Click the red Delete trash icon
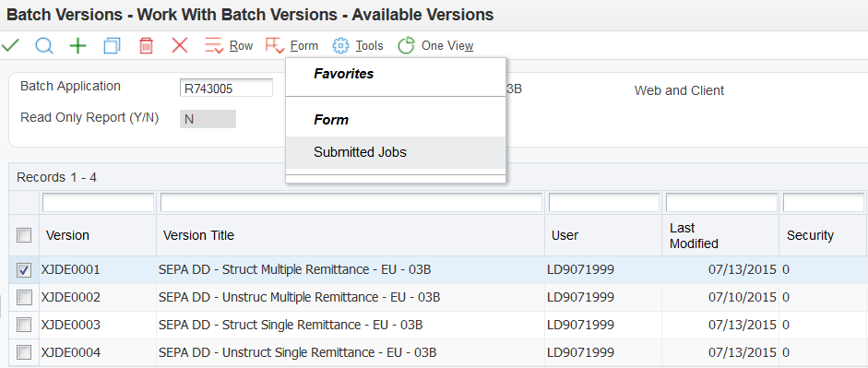Viewport: 868px width, 368px height. pyautogui.click(x=146, y=46)
